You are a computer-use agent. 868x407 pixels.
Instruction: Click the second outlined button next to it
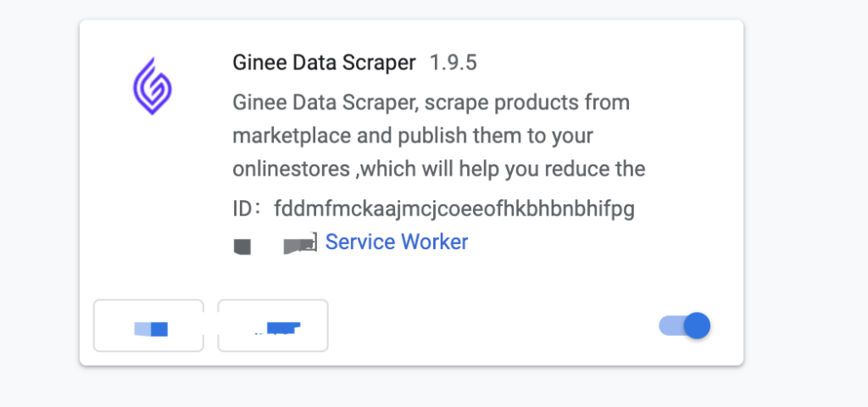[x=273, y=326]
